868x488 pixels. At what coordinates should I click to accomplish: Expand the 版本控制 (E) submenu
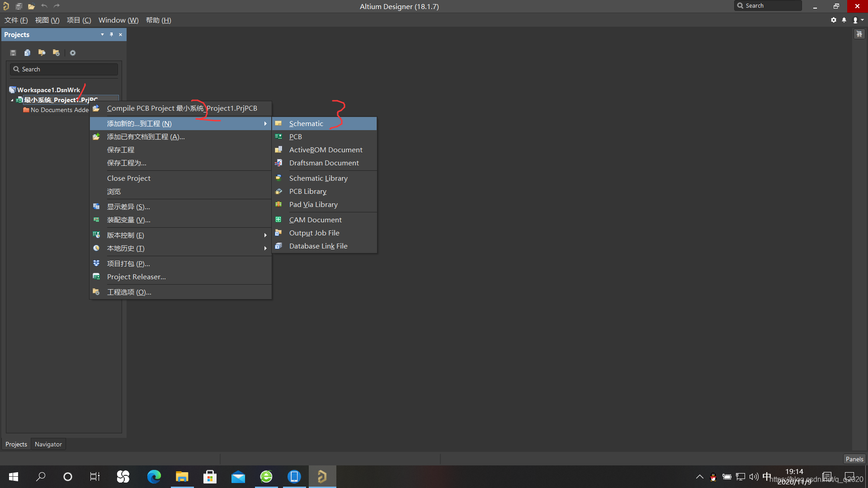pyautogui.click(x=181, y=235)
